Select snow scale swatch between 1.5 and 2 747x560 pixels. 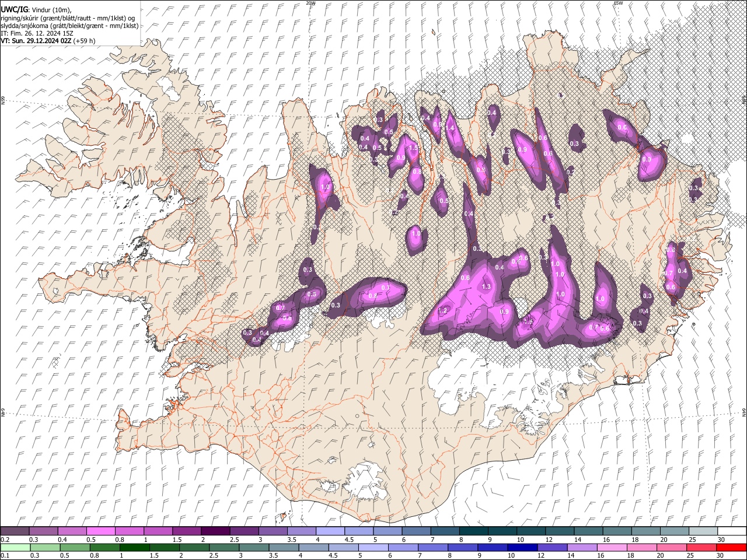tap(186, 531)
